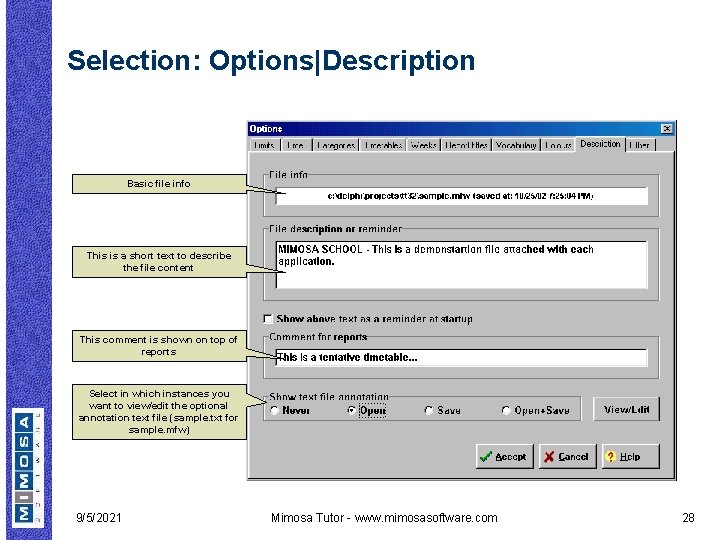
Task: Switch to the Default files tab
Action: (467, 145)
